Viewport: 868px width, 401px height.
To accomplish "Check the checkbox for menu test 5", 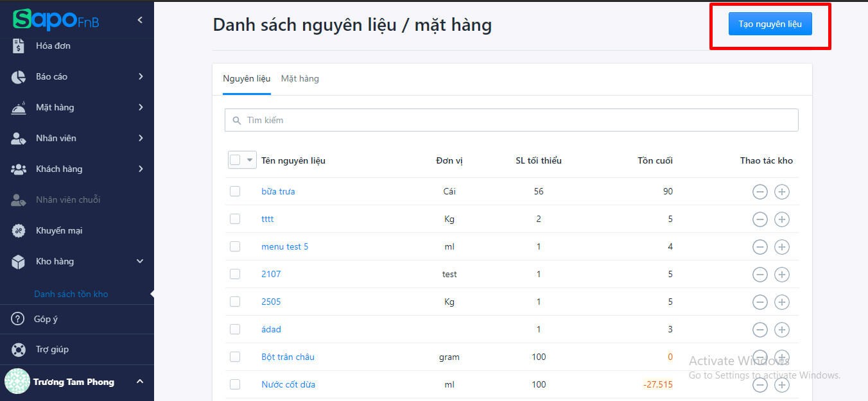I will coord(235,246).
